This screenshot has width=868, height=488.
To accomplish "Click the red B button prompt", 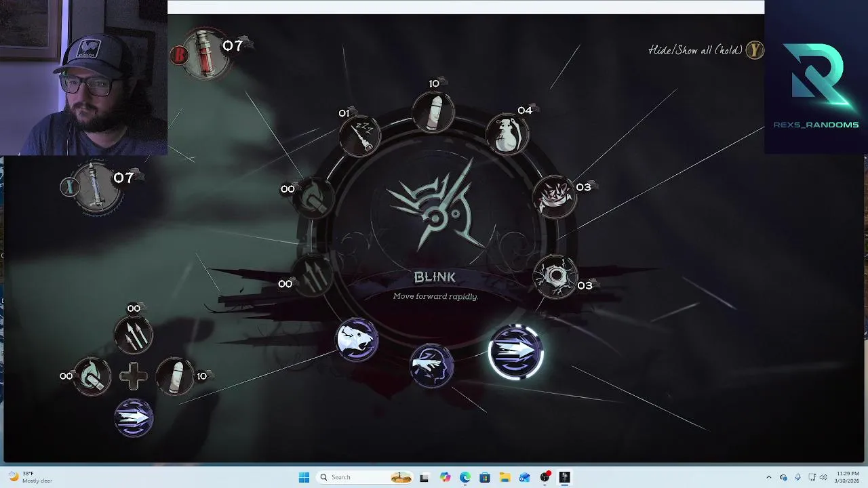I will pos(180,56).
